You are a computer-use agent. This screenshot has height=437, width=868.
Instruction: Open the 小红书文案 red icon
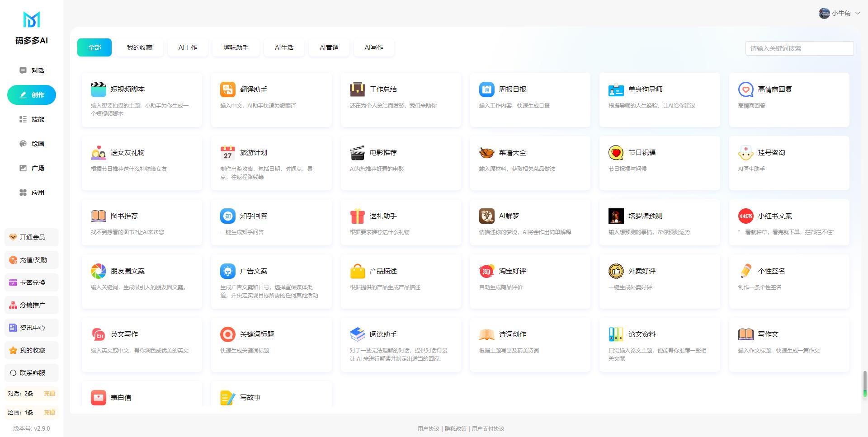pos(745,216)
